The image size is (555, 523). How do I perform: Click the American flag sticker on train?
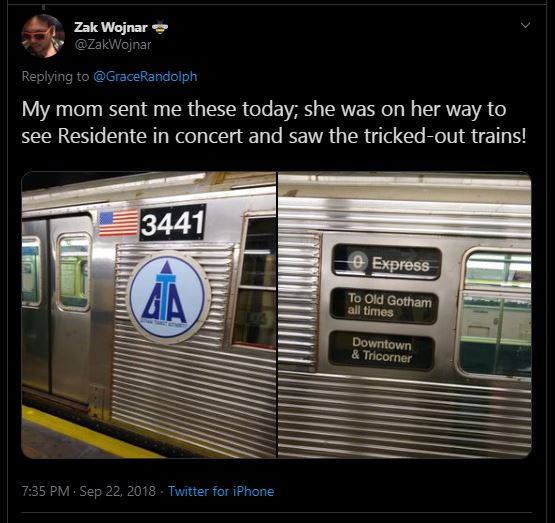click(118, 223)
